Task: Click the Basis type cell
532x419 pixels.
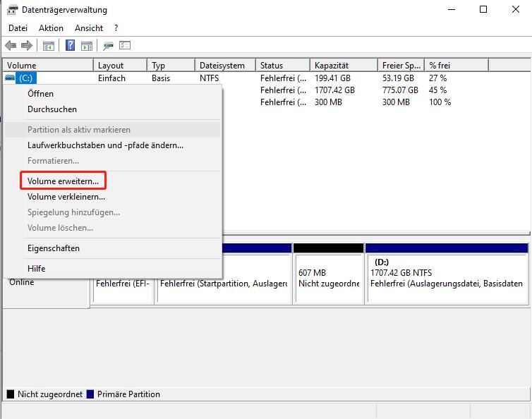Action: [x=161, y=78]
